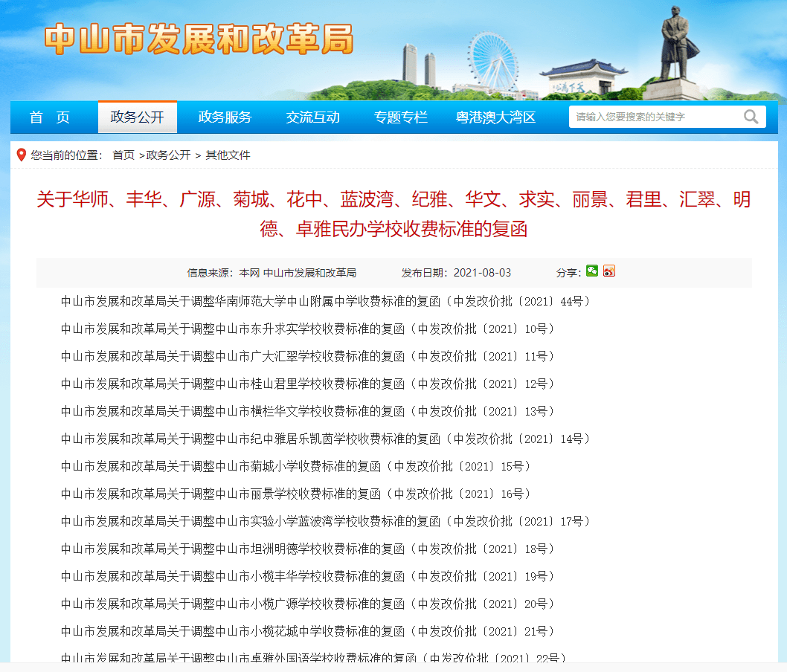Open the 专题专栏 menu item
The image size is (787, 672).
click(x=401, y=117)
